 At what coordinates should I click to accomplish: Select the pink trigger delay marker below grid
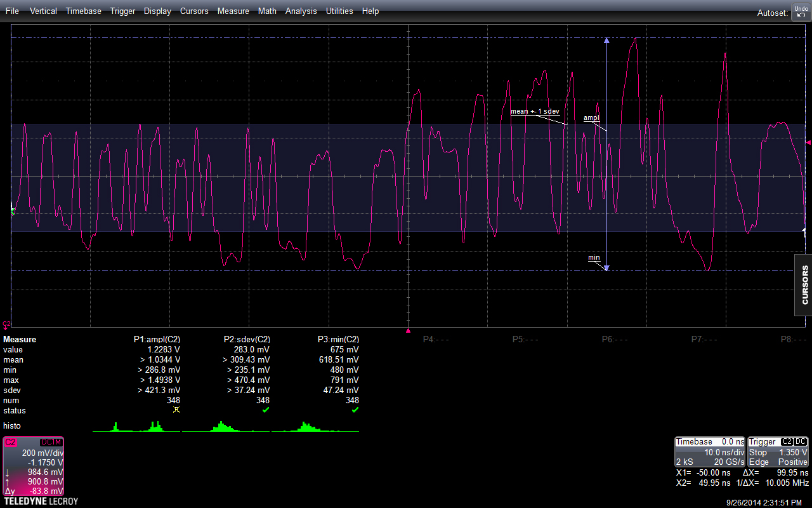point(408,330)
